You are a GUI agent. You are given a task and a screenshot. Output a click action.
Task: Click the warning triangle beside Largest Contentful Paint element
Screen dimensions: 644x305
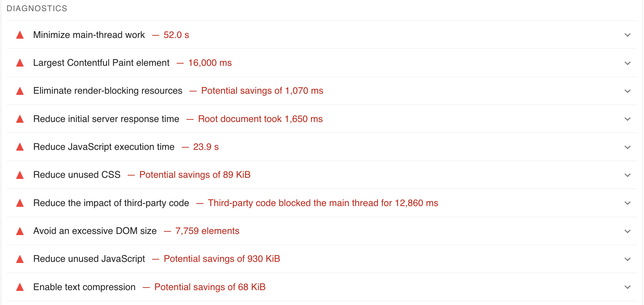coord(20,62)
